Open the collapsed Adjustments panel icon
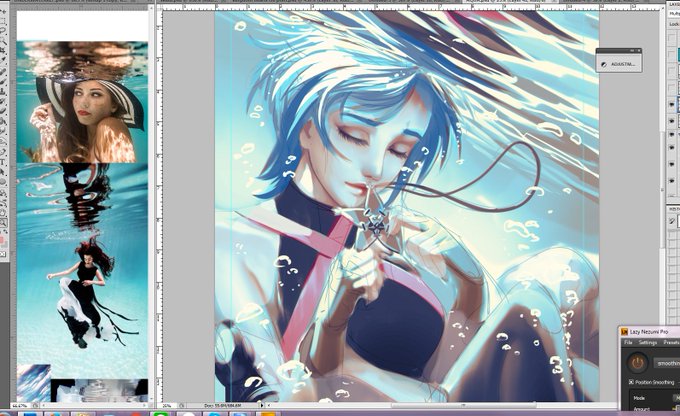 coord(603,64)
